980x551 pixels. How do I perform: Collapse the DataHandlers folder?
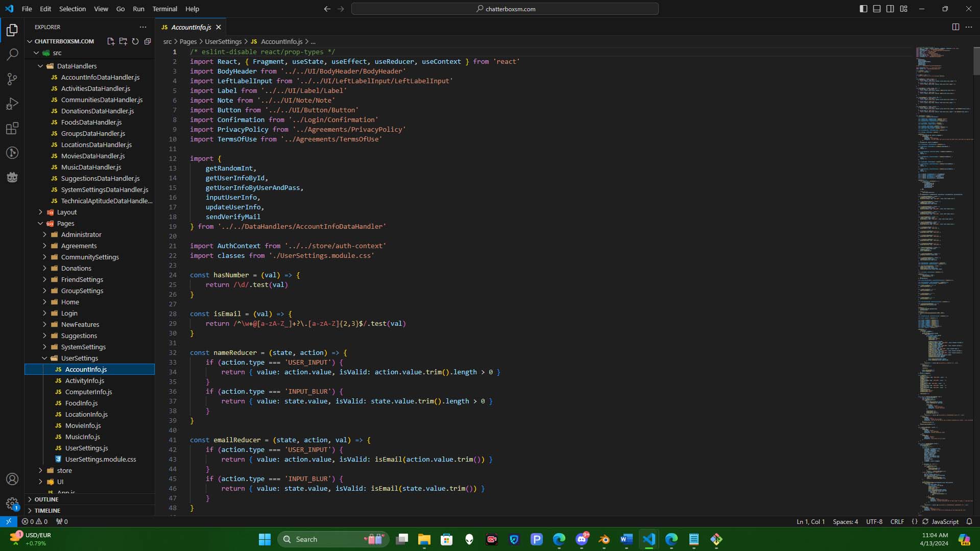[77, 66]
